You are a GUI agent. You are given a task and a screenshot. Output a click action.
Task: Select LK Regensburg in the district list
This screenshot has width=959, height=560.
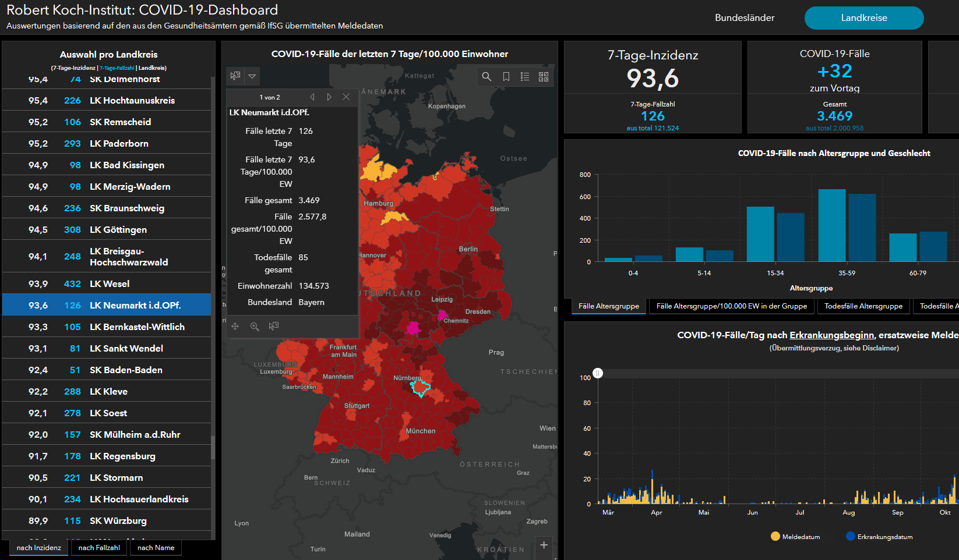pos(122,456)
